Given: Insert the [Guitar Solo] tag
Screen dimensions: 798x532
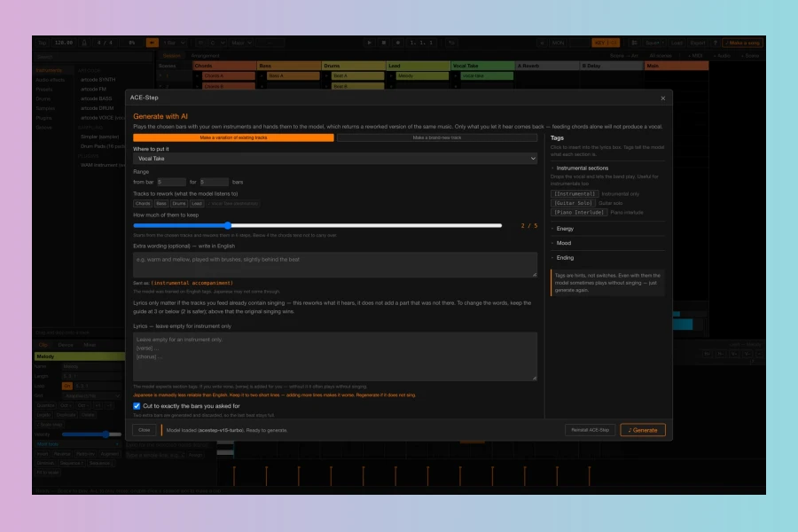Looking at the screenshot, I should point(573,203).
